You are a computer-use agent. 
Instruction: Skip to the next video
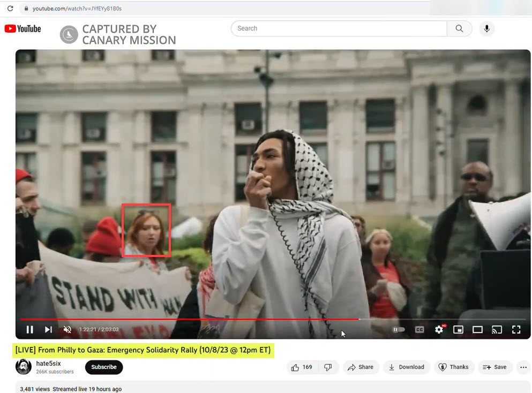click(48, 329)
